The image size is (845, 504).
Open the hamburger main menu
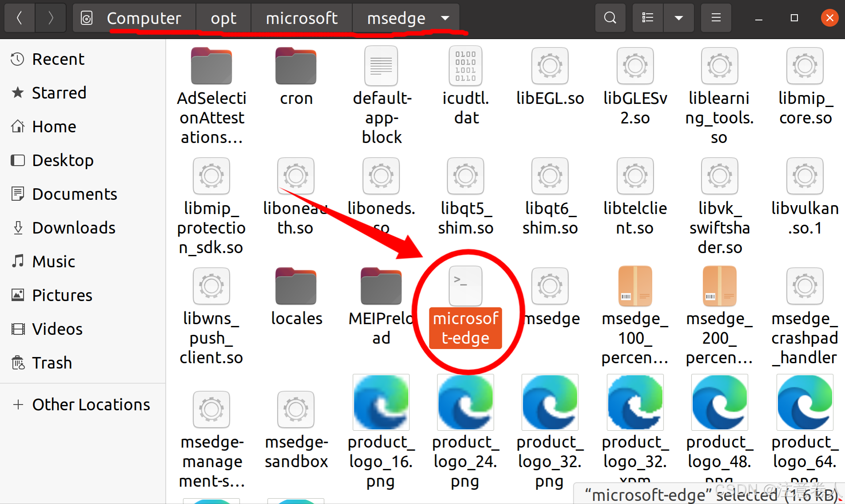[716, 18]
